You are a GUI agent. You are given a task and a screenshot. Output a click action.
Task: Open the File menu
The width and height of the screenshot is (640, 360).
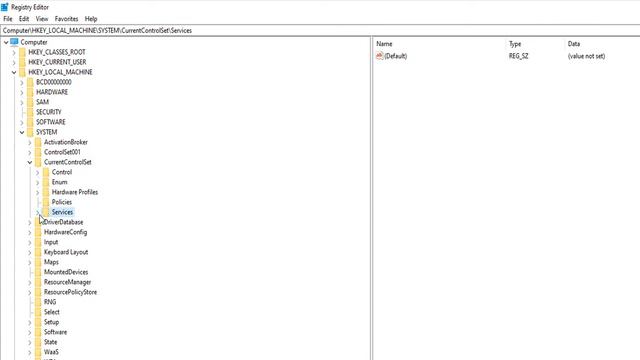(8, 19)
